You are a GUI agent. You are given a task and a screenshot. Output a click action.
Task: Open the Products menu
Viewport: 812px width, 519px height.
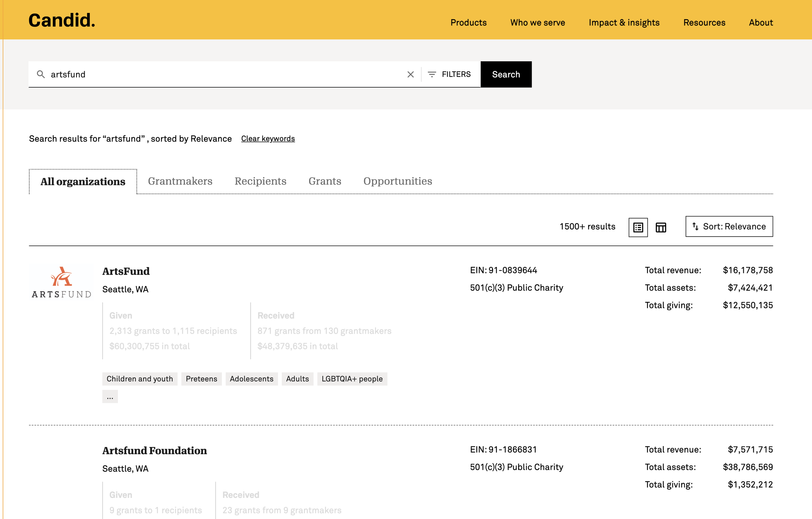pos(468,23)
